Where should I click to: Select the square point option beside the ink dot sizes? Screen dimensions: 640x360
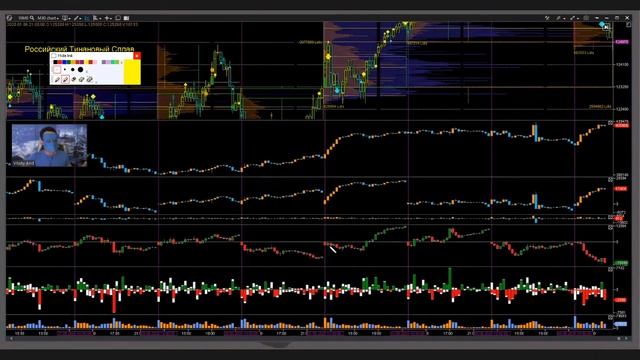tap(56, 69)
